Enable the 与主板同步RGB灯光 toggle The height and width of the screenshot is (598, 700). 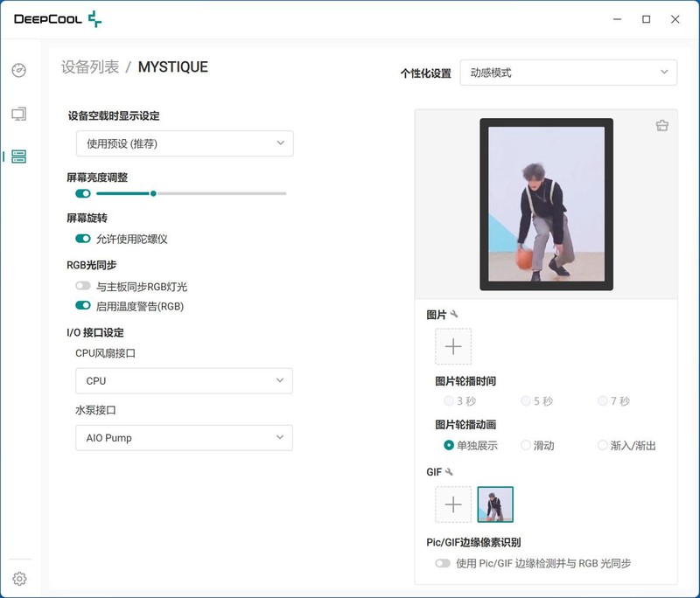click(83, 285)
